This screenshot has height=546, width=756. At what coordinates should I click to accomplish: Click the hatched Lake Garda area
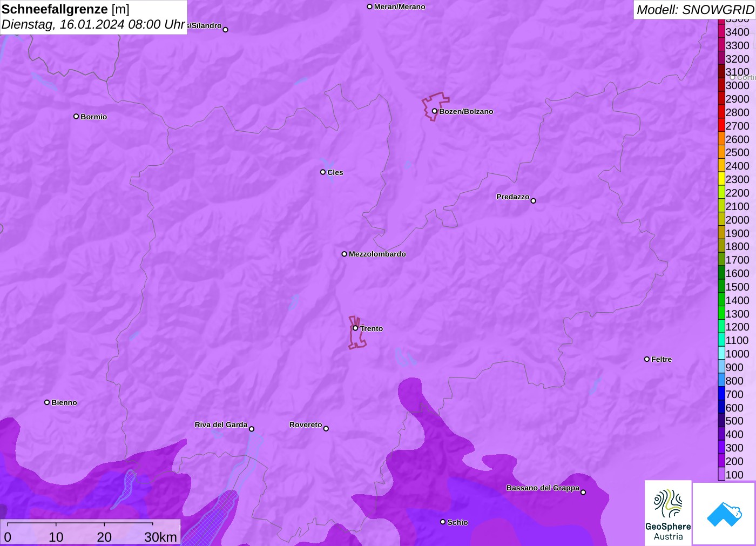212,518
